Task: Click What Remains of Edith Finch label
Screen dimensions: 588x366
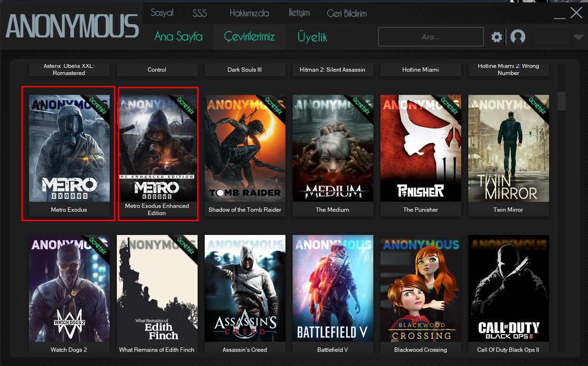Action: 157,350
